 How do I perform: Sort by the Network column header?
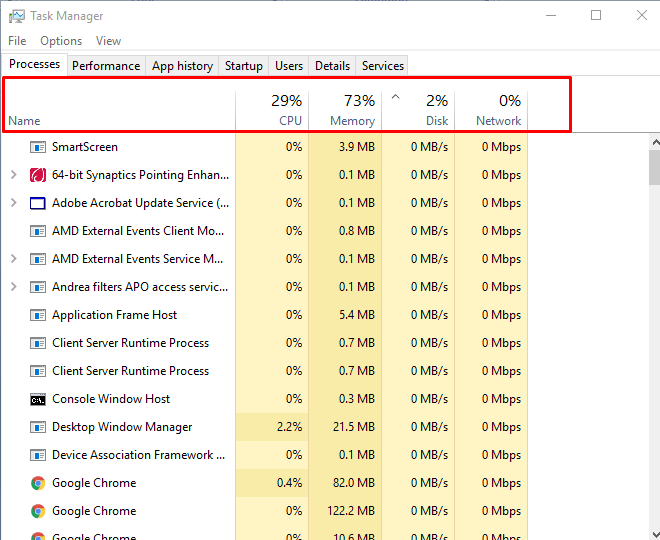491,111
